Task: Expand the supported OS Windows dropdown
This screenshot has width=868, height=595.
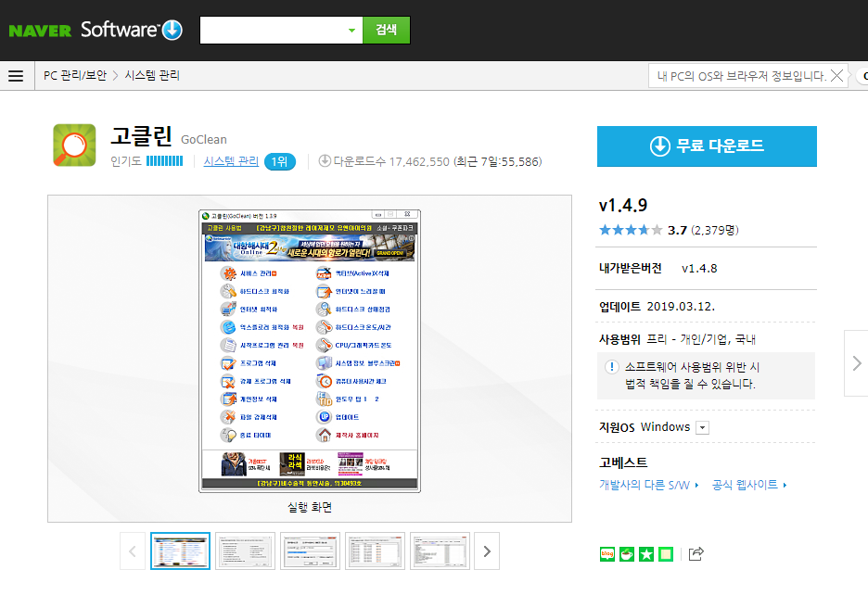Action: (x=702, y=427)
